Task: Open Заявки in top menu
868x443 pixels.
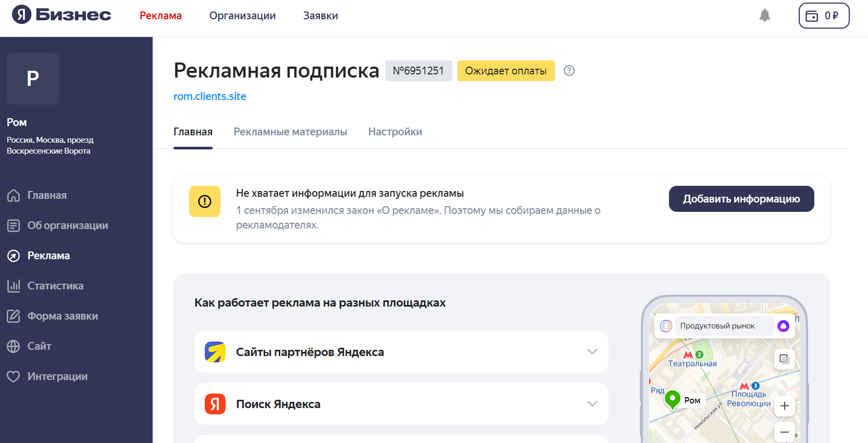Action: (x=320, y=16)
